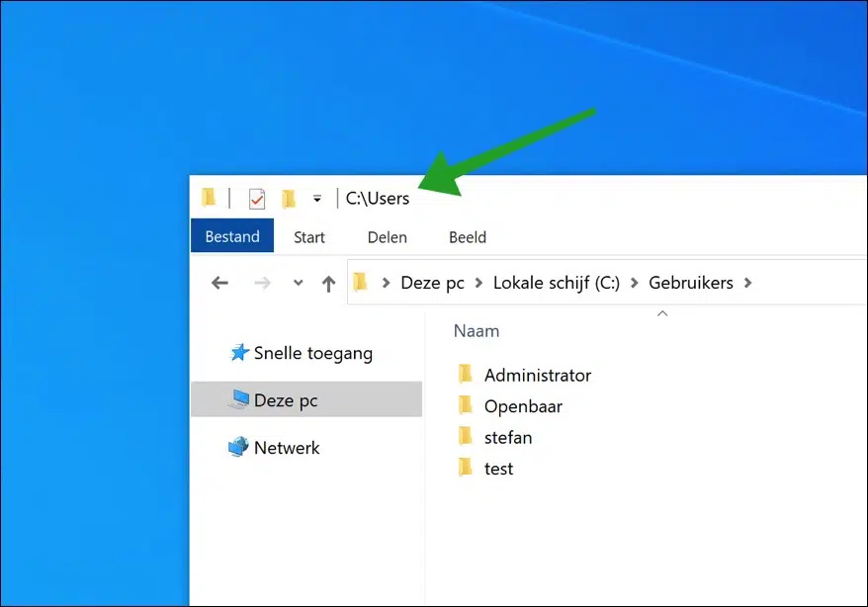Select the test folder name

tap(499, 469)
